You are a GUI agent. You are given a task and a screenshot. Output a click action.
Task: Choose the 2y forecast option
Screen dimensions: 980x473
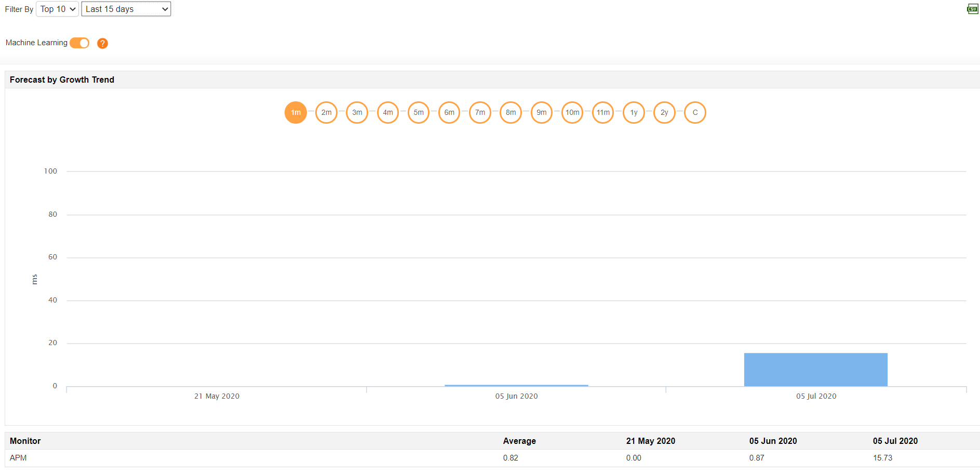[x=664, y=112]
